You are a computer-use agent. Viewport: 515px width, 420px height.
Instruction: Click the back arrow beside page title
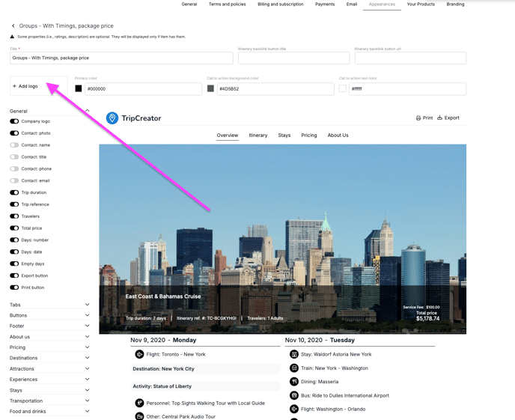(x=13, y=26)
